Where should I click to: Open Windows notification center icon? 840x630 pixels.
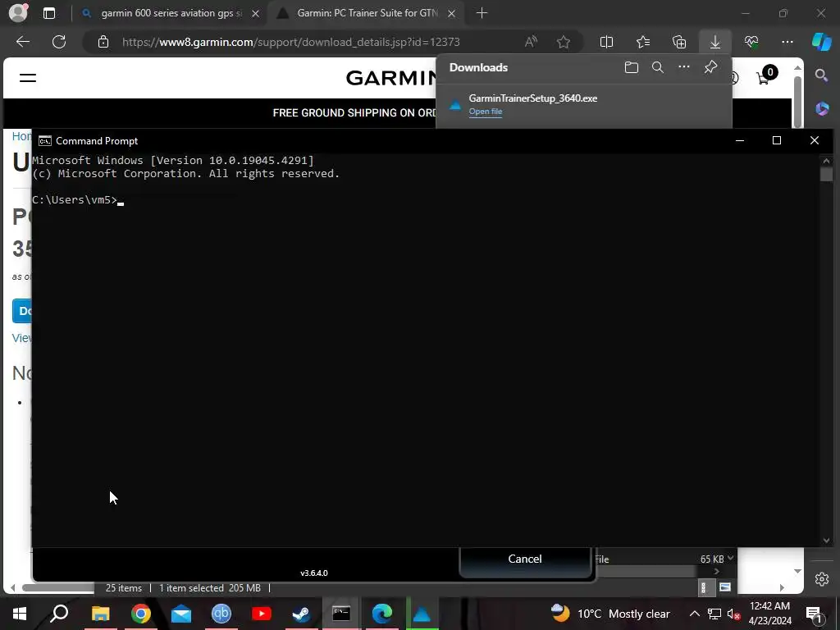point(814,614)
